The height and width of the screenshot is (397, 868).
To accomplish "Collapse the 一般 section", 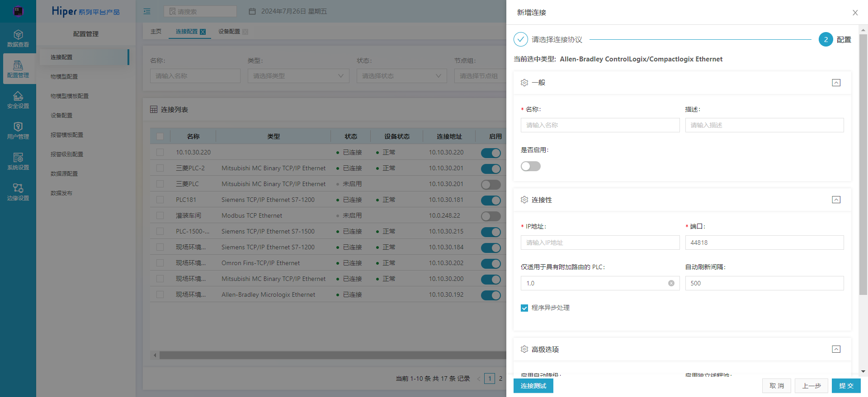I will pos(836,83).
